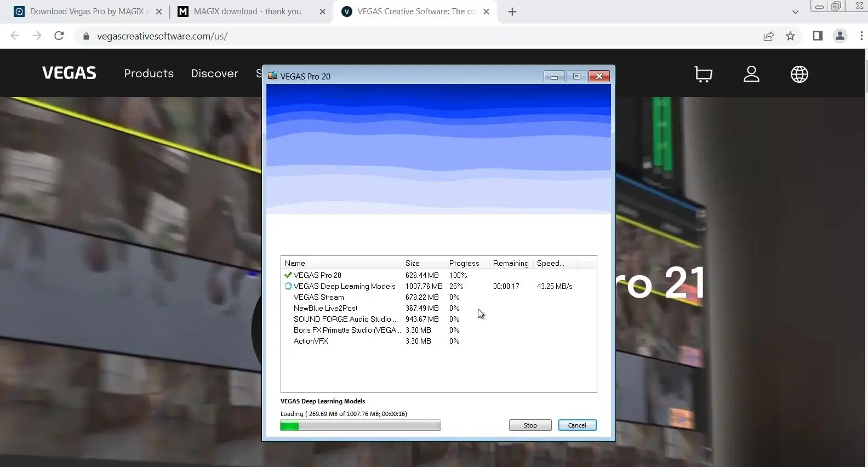
Task: Sort by the Size column header
Action: click(424, 263)
